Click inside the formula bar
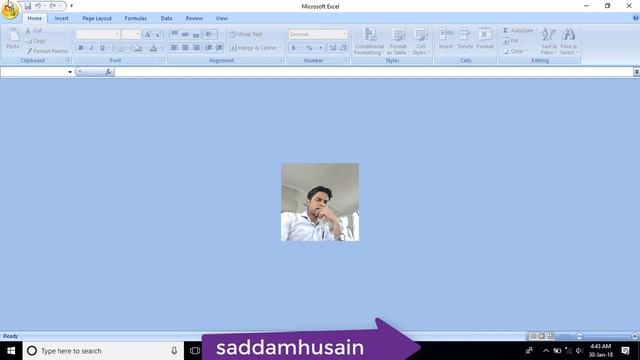The width and height of the screenshot is (640, 360). tap(373, 72)
